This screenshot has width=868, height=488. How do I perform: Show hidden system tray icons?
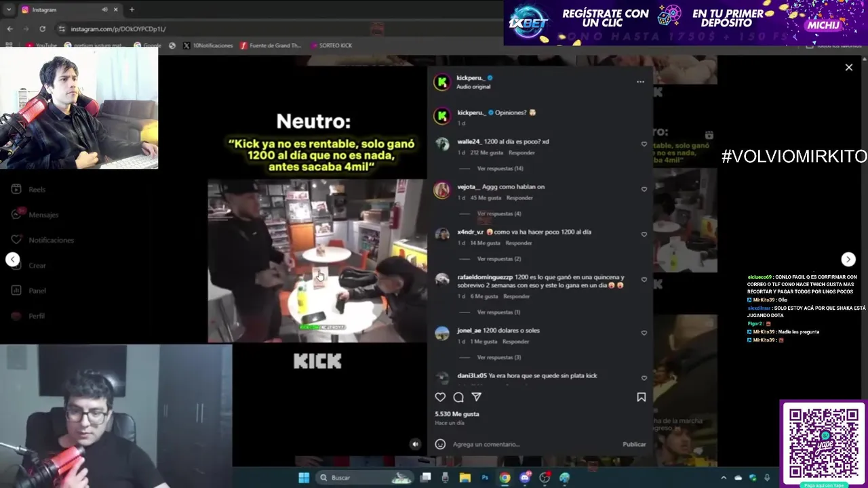coord(723,478)
